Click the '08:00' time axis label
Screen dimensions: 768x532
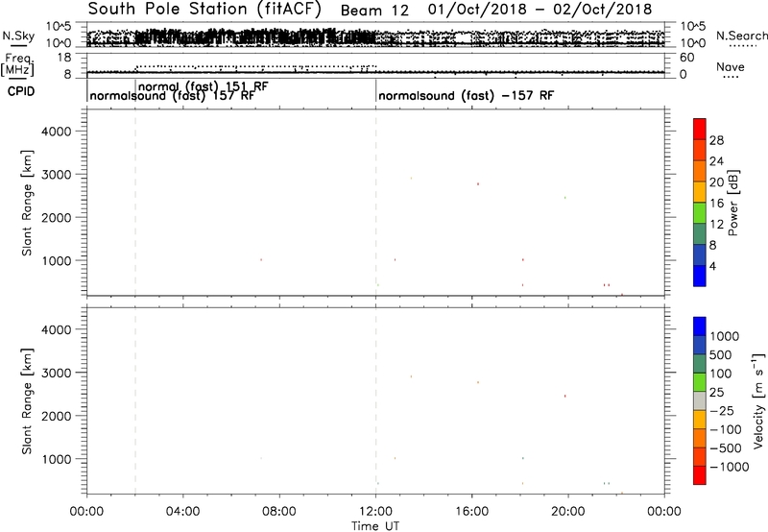click(x=279, y=512)
